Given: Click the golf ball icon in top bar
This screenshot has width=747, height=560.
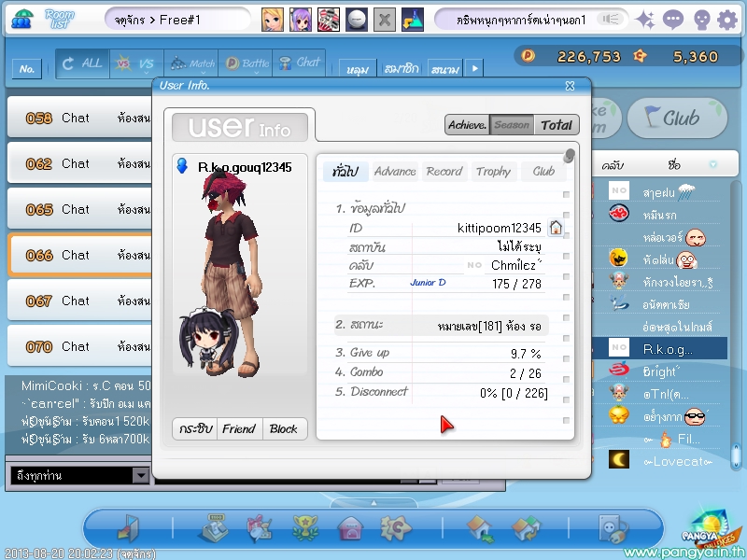Looking at the screenshot, I should 357,20.
